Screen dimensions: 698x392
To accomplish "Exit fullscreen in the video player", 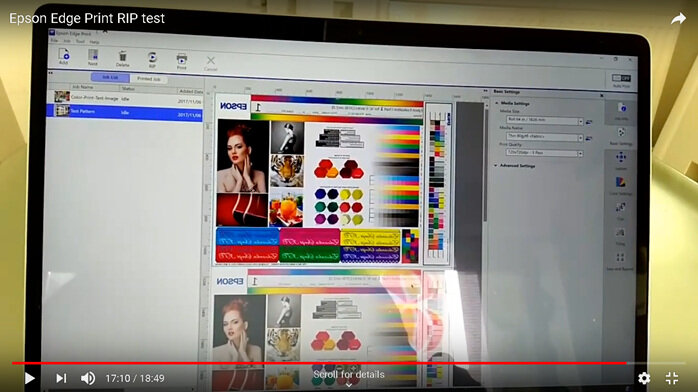I will click(672, 378).
